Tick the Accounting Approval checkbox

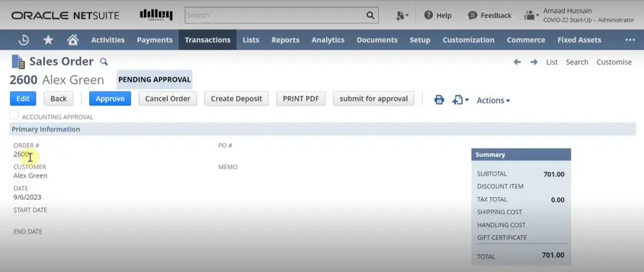(x=14, y=116)
